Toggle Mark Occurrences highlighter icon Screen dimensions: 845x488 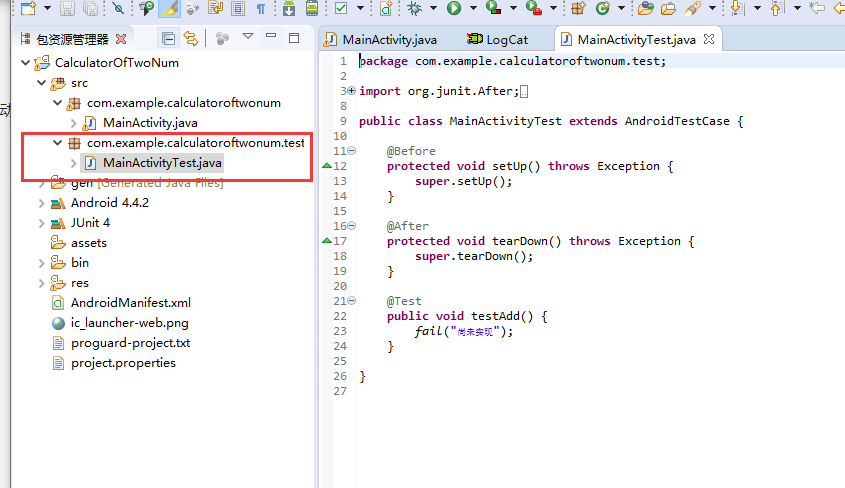click(170, 8)
